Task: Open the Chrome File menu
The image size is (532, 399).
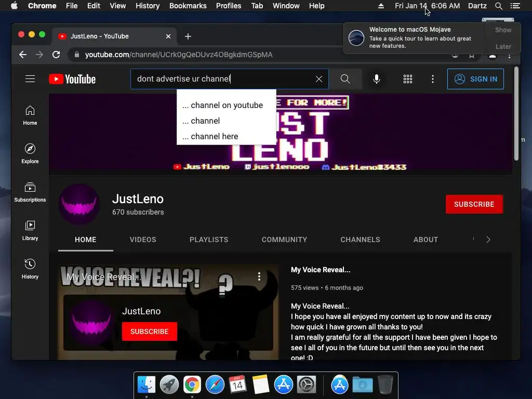Action: (72, 6)
